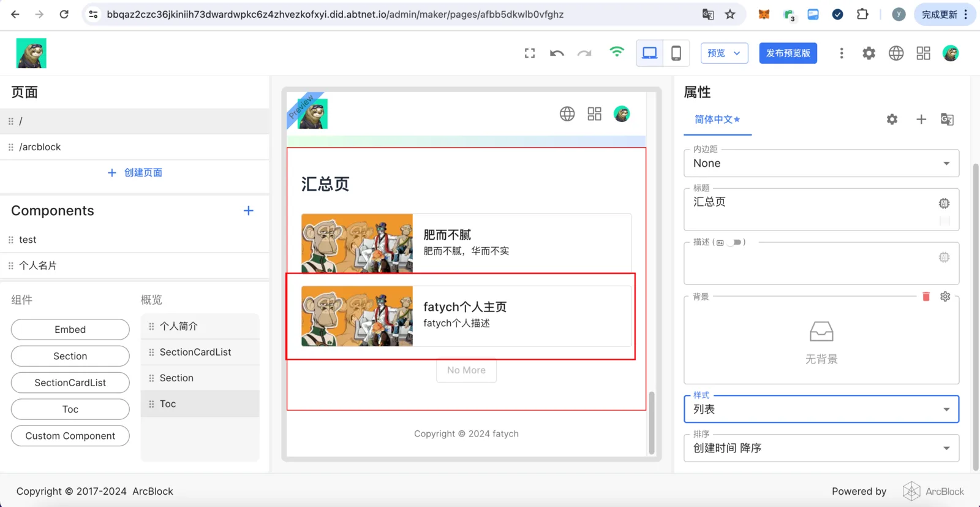This screenshot has height=507, width=980.
Task: Click the app logo in editor header
Action: [31, 53]
